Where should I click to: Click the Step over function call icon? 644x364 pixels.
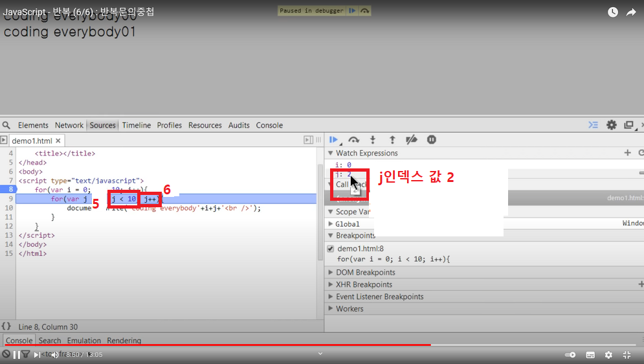(353, 140)
